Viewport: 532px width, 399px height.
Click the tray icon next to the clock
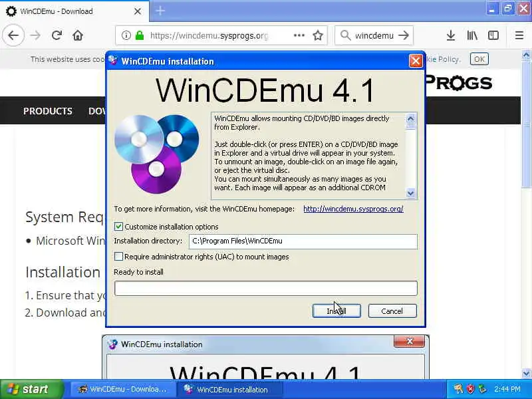click(481, 389)
